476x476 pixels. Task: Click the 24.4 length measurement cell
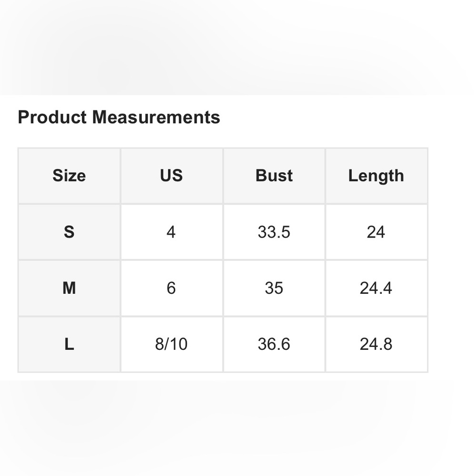click(x=376, y=288)
